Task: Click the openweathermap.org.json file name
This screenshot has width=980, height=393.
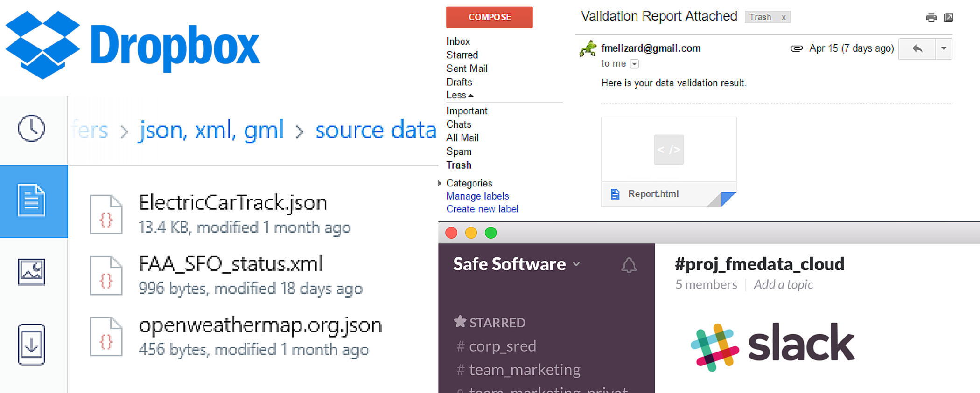Action: point(260,325)
